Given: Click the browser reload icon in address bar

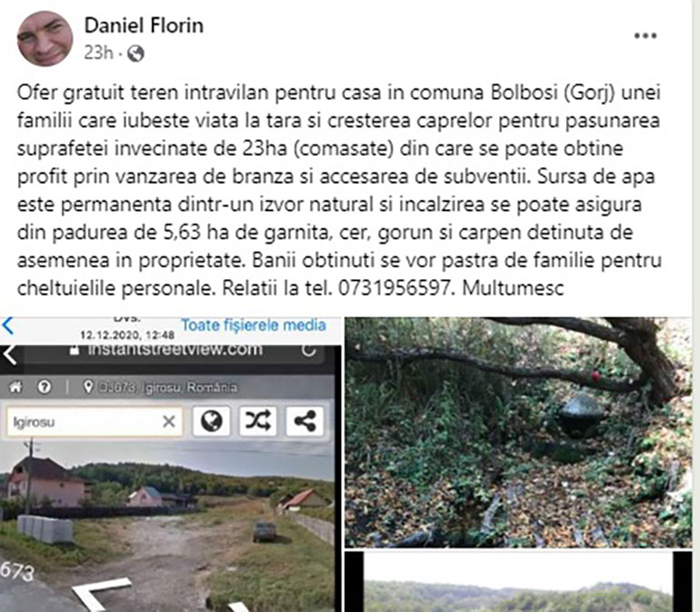Looking at the screenshot, I should (x=309, y=351).
